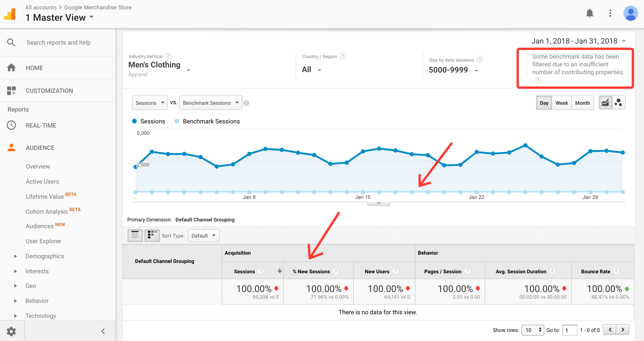
Task: Open Admin settings gear
Action: (11, 331)
